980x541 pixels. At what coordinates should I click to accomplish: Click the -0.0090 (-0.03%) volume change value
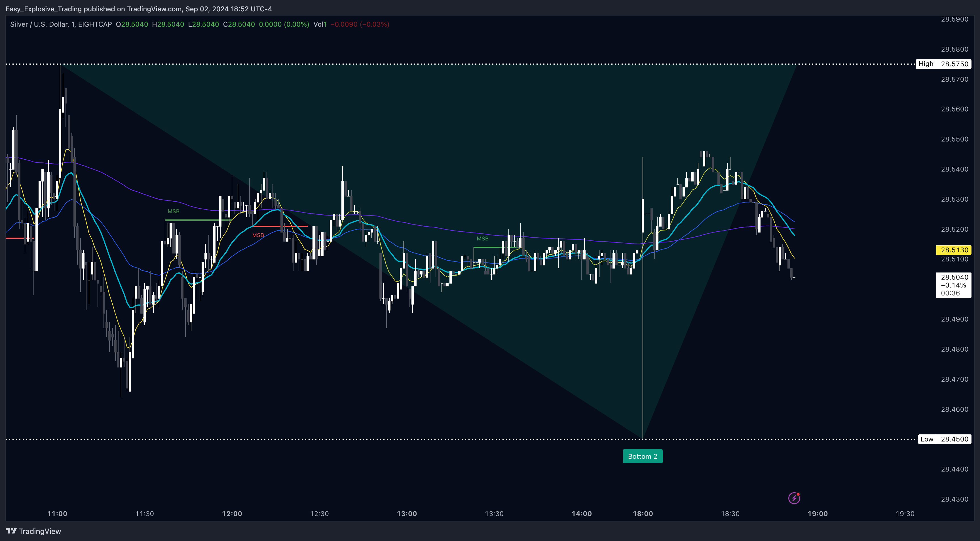click(x=360, y=24)
